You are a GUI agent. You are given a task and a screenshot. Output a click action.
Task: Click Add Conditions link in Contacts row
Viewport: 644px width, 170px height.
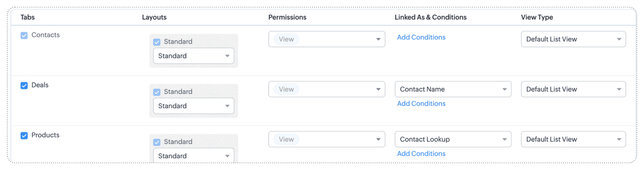pos(421,37)
